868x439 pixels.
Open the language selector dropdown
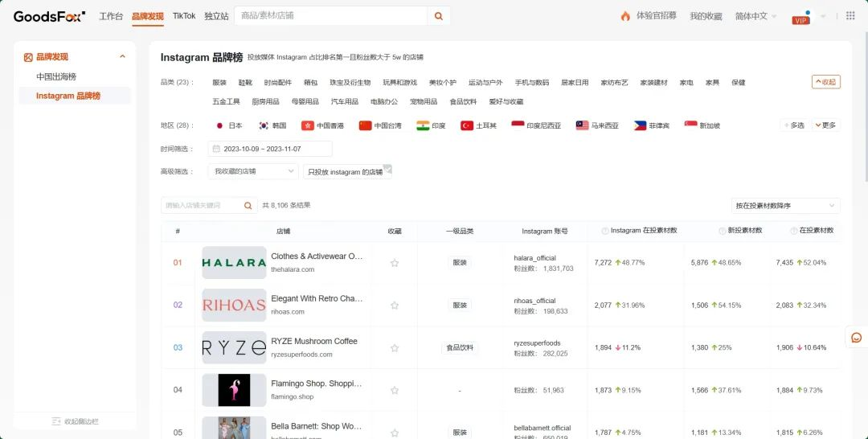point(755,16)
